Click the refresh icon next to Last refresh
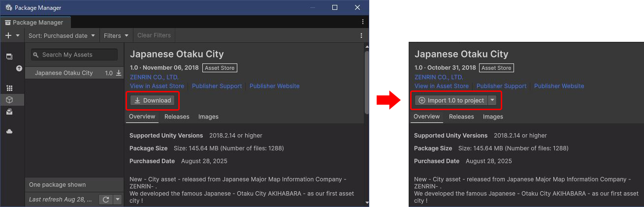 pyautogui.click(x=106, y=200)
